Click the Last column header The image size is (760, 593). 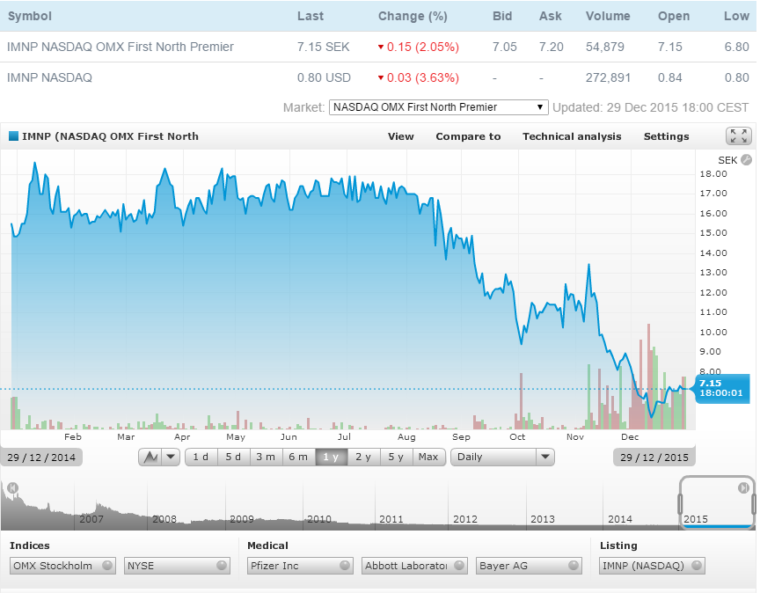(x=310, y=16)
